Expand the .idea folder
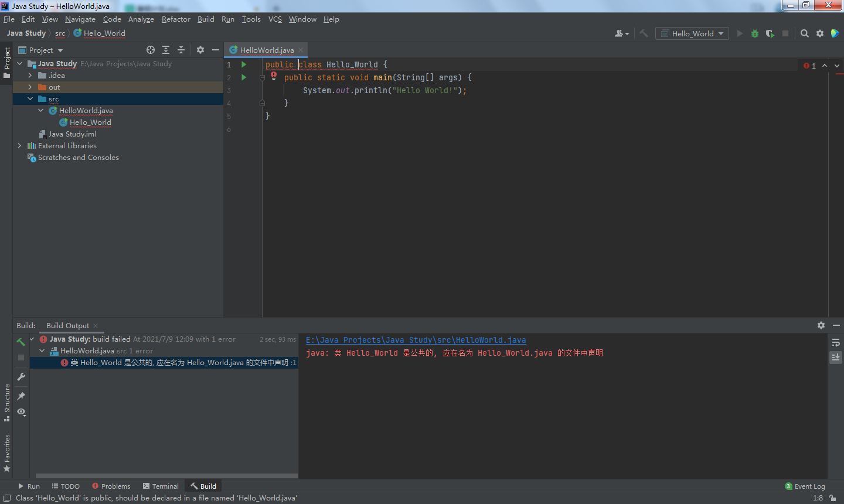The width and height of the screenshot is (844, 504). pyautogui.click(x=30, y=76)
